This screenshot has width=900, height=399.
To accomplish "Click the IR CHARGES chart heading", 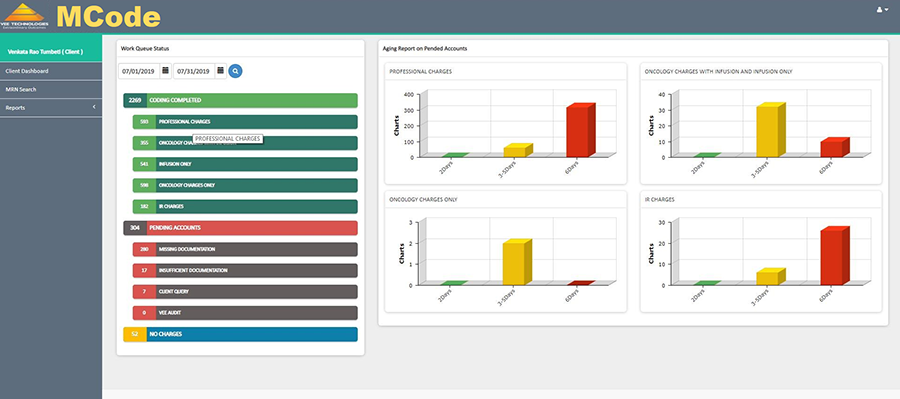I will pyautogui.click(x=660, y=200).
